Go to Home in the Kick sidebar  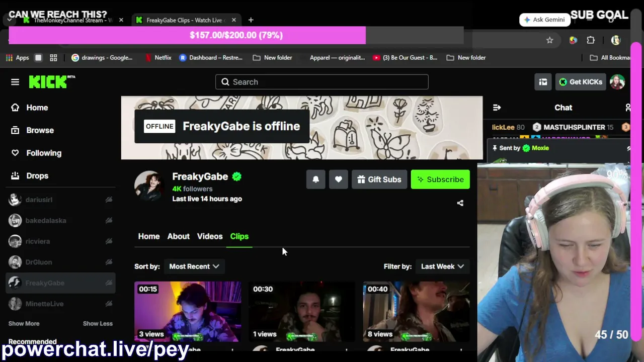[37, 108]
